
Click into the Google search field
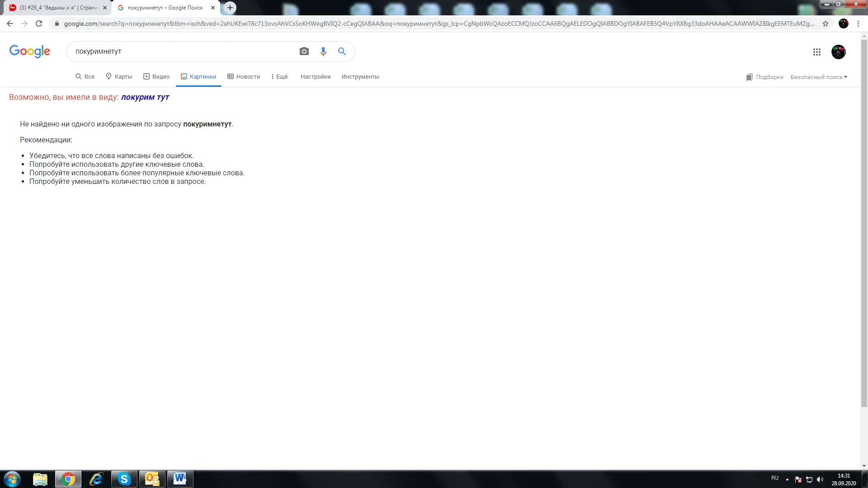click(x=181, y=52)
